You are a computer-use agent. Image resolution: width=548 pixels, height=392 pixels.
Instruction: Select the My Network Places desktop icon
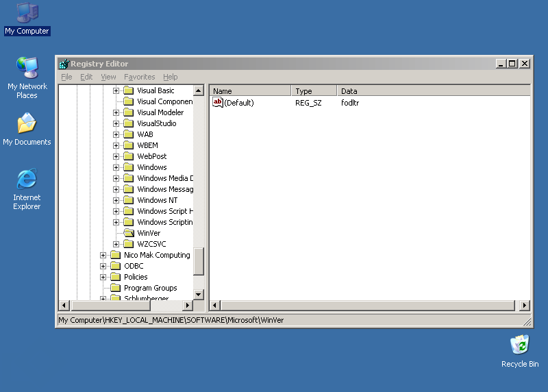(x=27, y=77)
